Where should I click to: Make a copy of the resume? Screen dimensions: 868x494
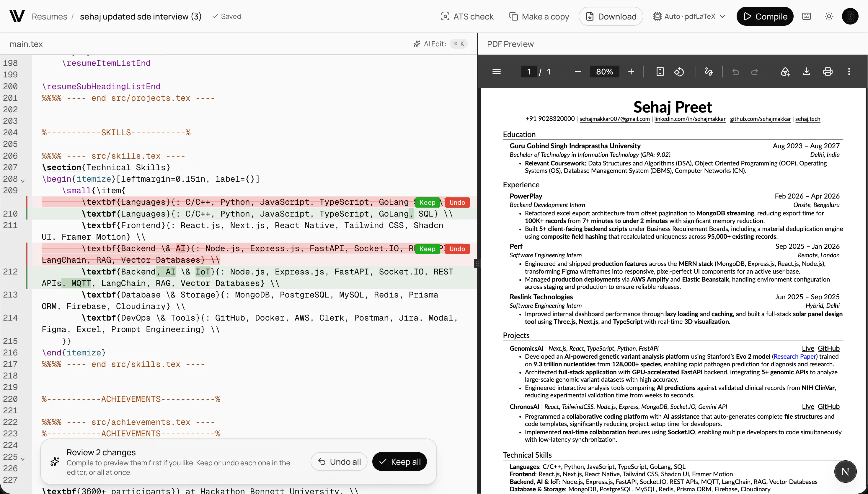pyautogui.click(x=539, y=16)
